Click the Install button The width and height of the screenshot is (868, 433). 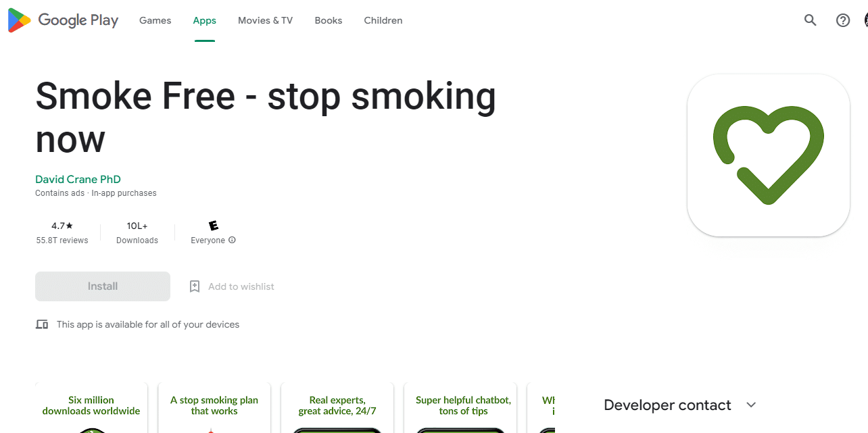pyautogui.click(x=103, y=286)
